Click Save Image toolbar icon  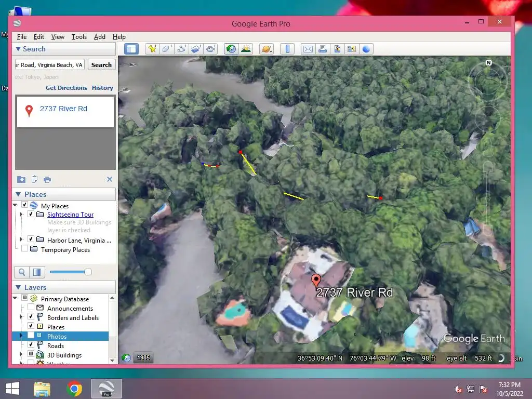[x=337, y=49]
